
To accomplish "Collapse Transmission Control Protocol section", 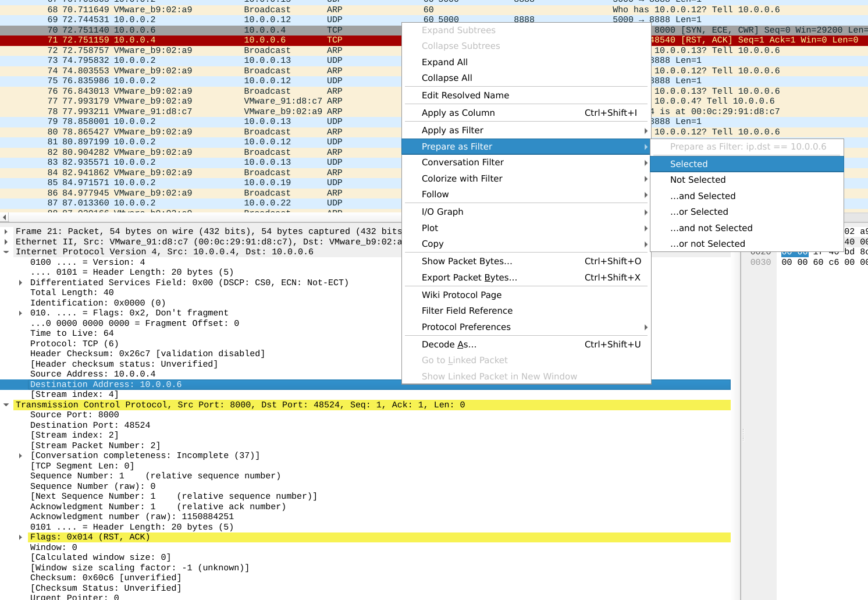I will [x=6, y=405].
